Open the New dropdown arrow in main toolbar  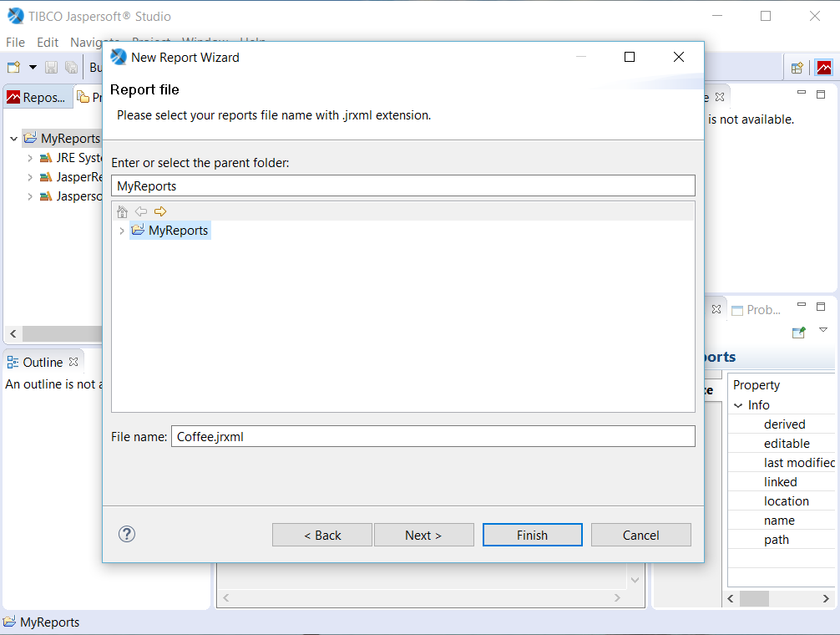[x=33, y=67]
